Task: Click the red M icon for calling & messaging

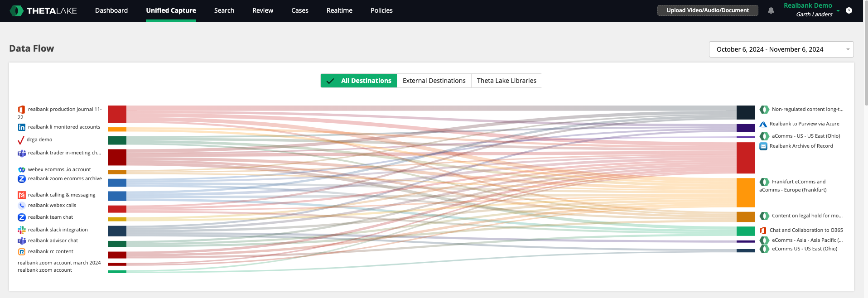Action: click(x=21, y=195)
